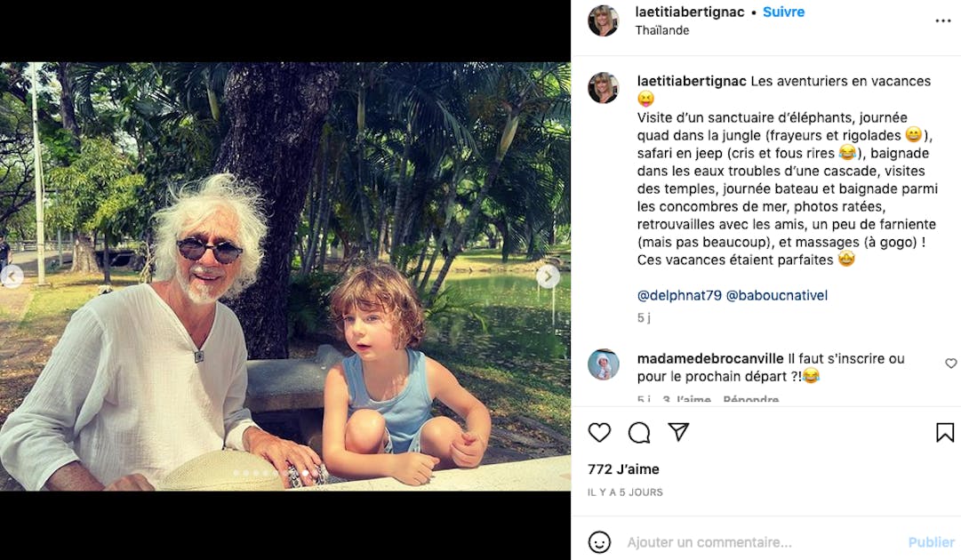This screenshot has width=961, height=560.
Task: Open the emoji picker smiley icon
Action: (x=599, y=542)
